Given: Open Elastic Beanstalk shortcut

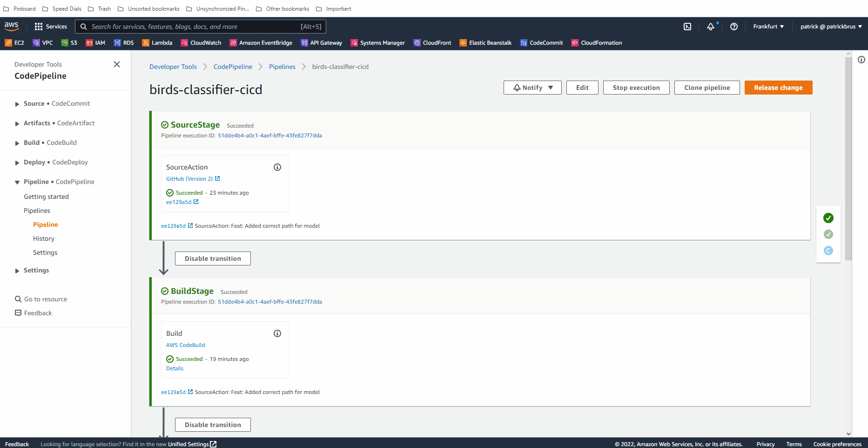Looking at the screenshot, I should click(x=485, y=43).
